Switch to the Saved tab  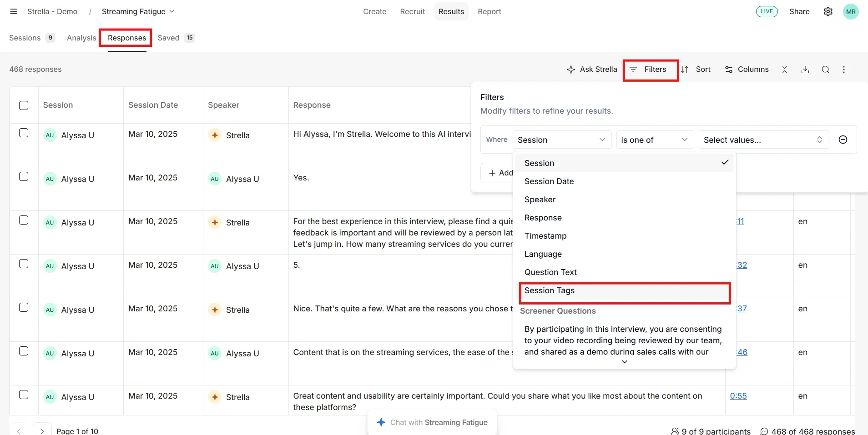176,38
